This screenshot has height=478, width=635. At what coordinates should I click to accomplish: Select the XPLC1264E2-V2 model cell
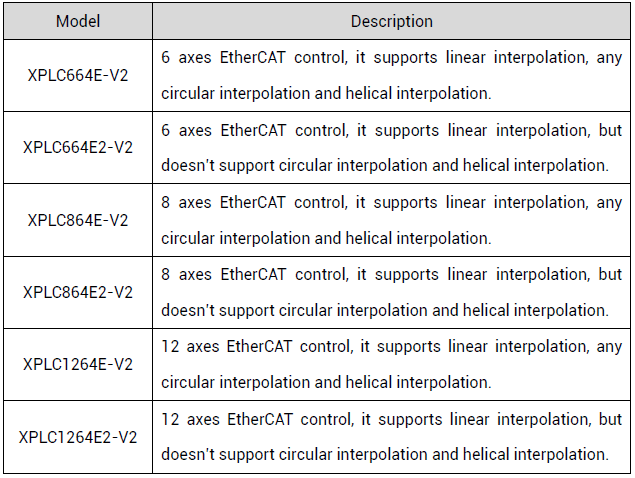click(x=78, y=437)
